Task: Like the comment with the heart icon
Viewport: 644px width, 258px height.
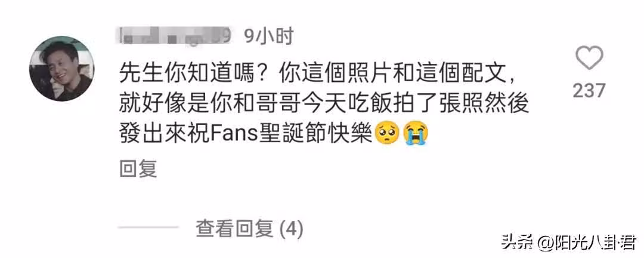Action: point(589,57)
